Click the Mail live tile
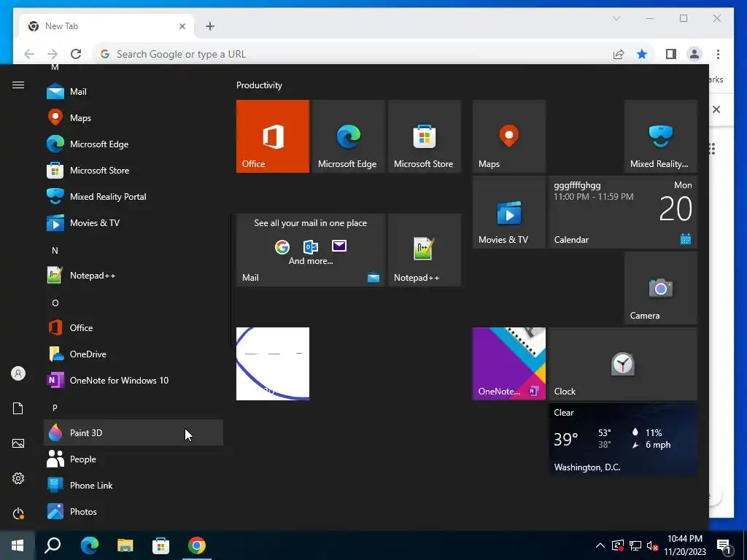 click(311, 250)
